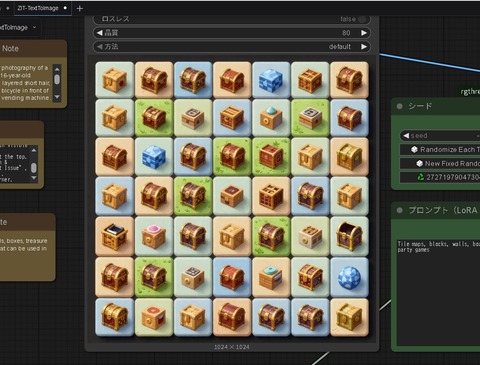Click the unsaved dot on ZIT-TextToImage tab
This screenshot has width=480, height=365.
[x=65, y=8]
